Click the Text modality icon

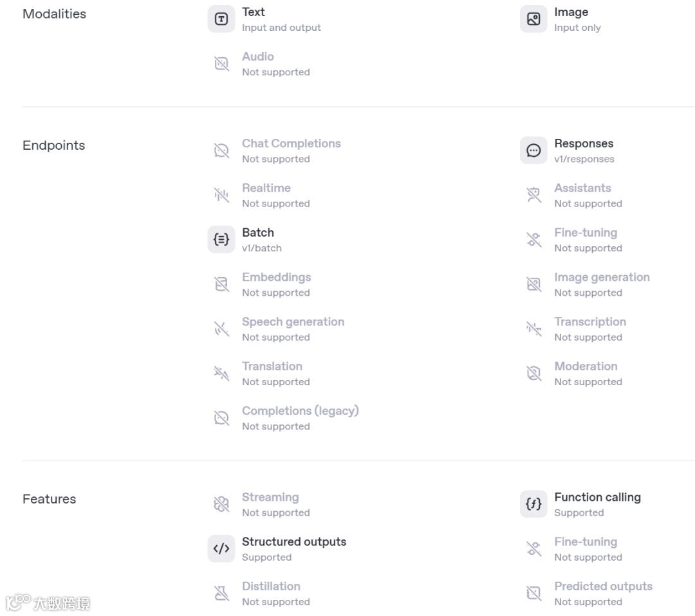click(x=221, y=19)
